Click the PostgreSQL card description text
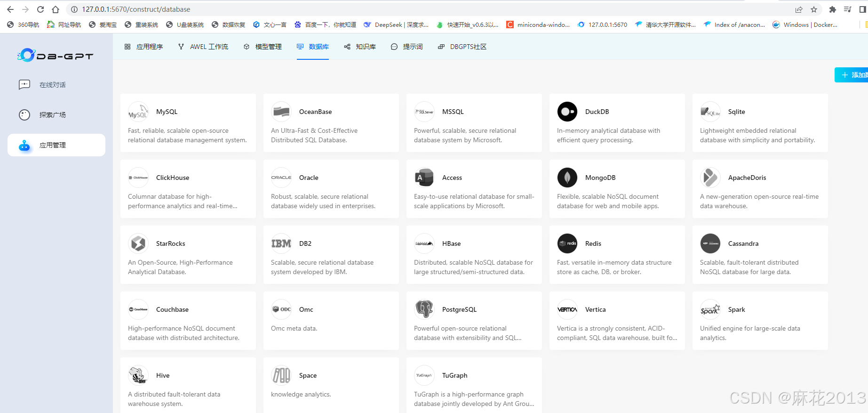The height and width of the screenshot is (413, 868). [x=468, y=333]
